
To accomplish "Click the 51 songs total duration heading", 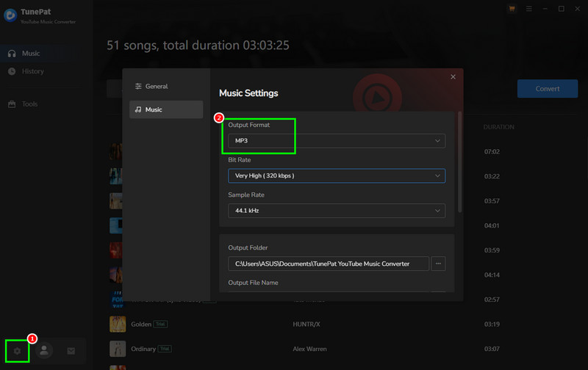I will 198,46.
